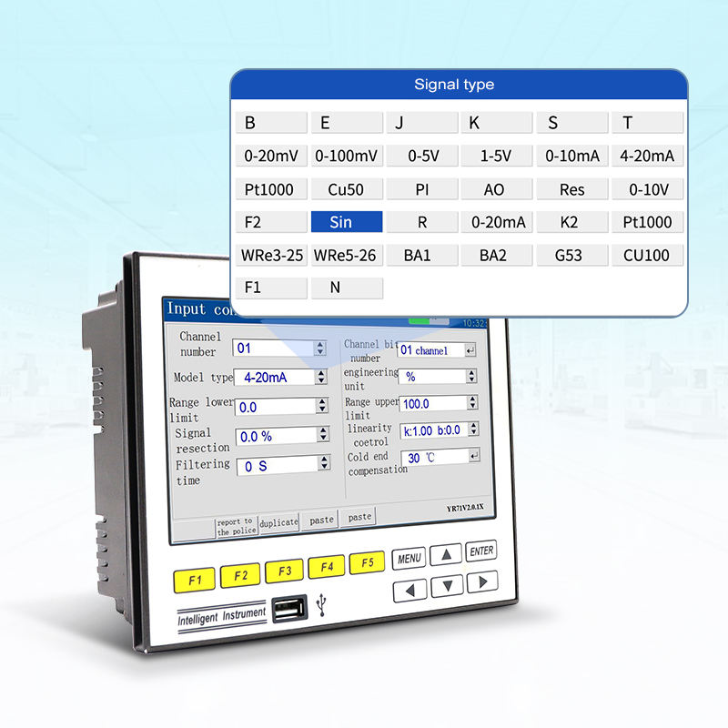Image resolution: width=728 pixels, height=728 pixels.
Task: Choose the N signal type
Action: (x=347, y=288)
